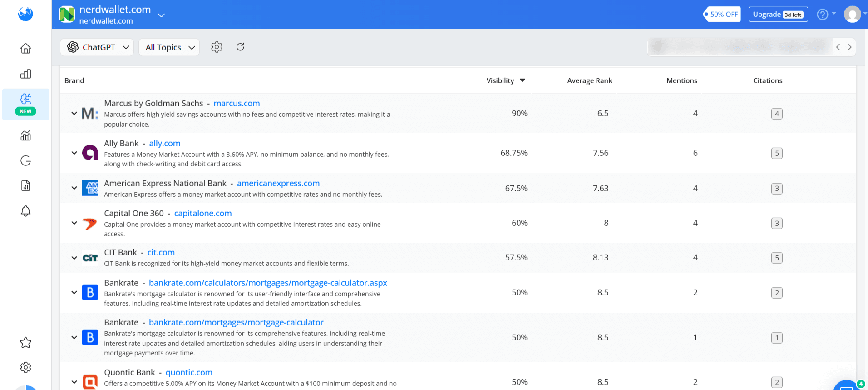Viewport: 868px width, 390px height.
Task: Open the Google sidebar section
Action: point(26,160)
